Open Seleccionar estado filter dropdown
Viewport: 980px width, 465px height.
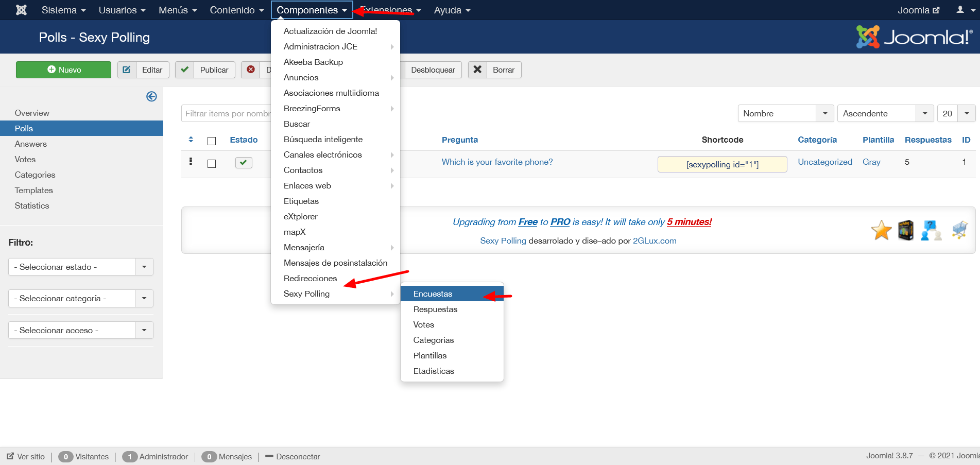pyautogui.click(x=81, y=267)
